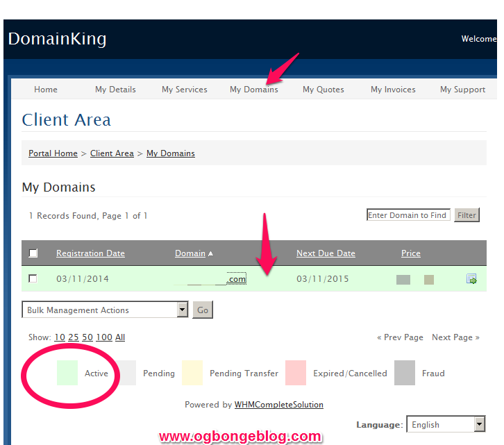Open My Domains menu item
The height and width of the screenshot is (445, 504).
tap(254, 90)
